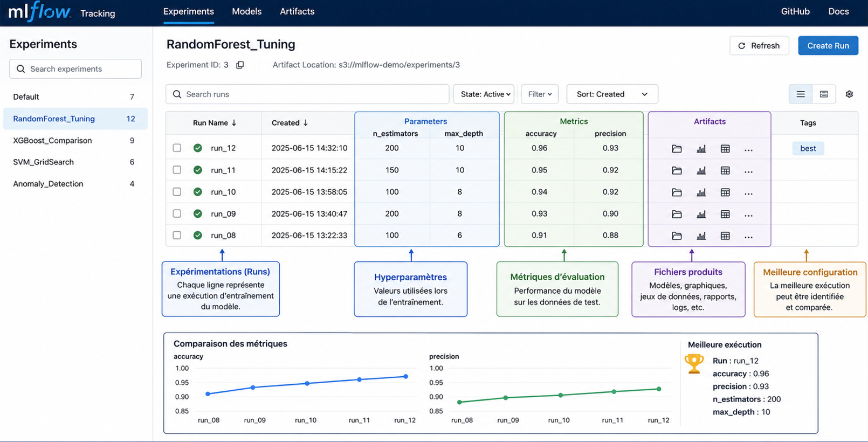
Task: Open more options ellipsis for run_09
Action: point(748,216)
